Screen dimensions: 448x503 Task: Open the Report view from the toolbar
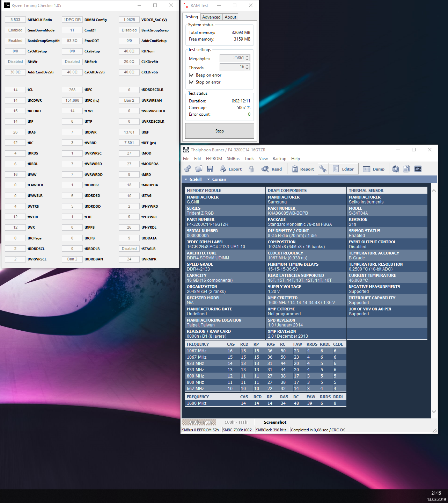[303, 169]
